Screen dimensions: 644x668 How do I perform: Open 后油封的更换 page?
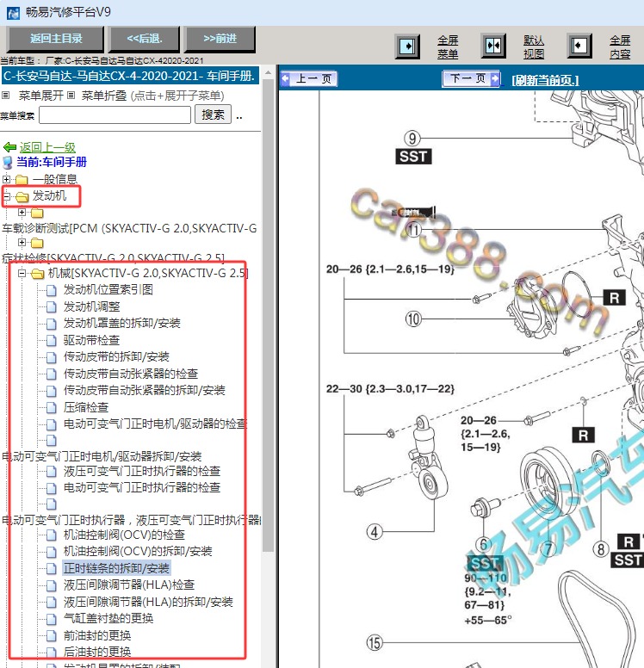pyautogui.click(x=97, y=652)
